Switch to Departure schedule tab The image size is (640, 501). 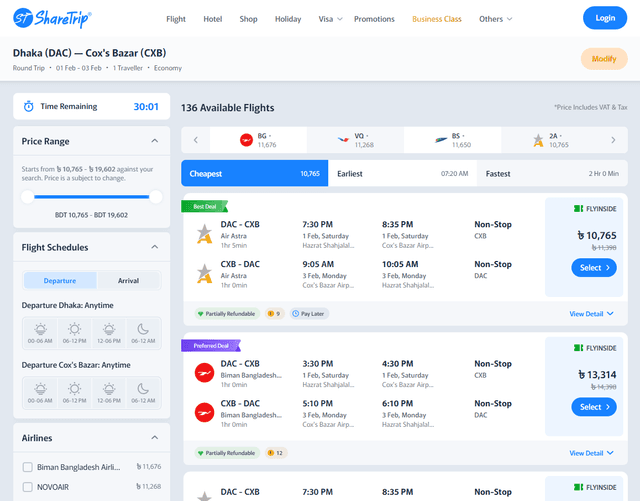[x=60, y=281]
